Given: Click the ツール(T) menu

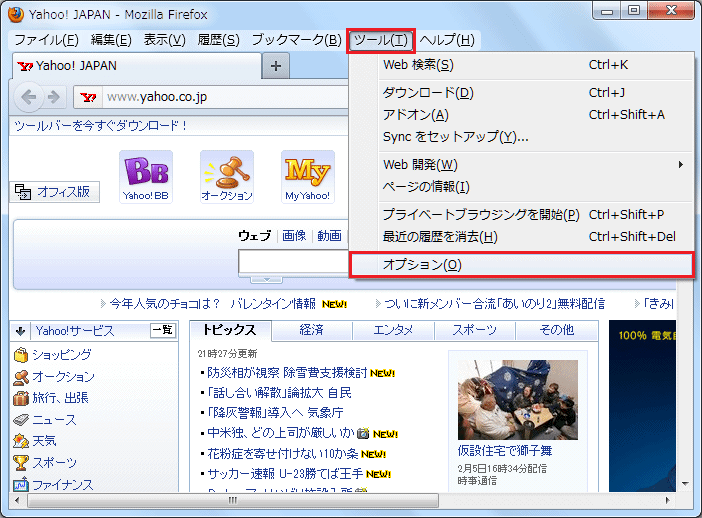Looking at the screenshot, I should tap(381, 40).
